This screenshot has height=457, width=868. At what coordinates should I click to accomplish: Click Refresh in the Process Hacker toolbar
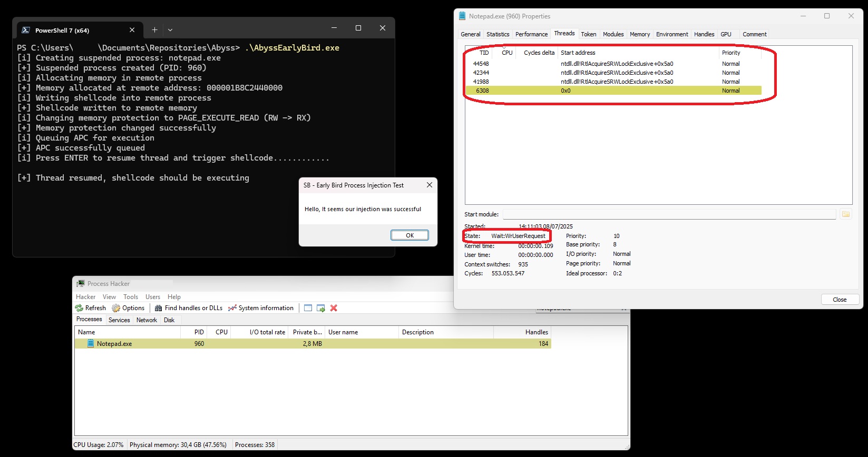point(91,308)
